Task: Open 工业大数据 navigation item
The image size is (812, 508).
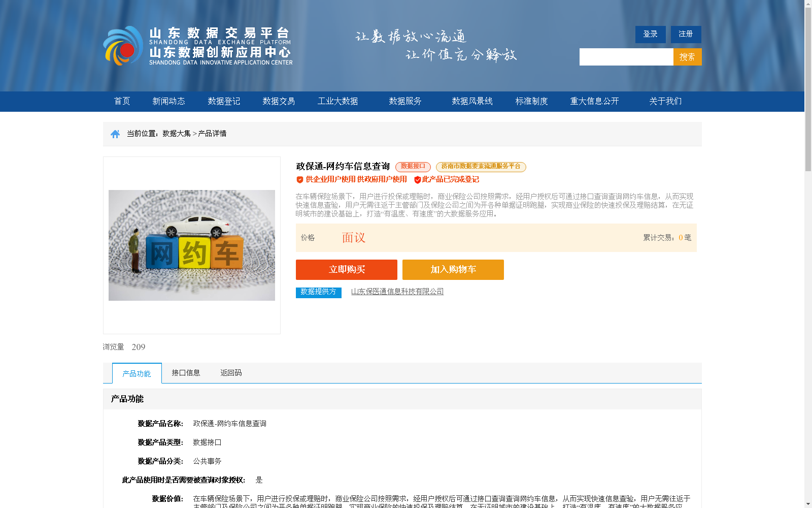Action: pos(338,101)
